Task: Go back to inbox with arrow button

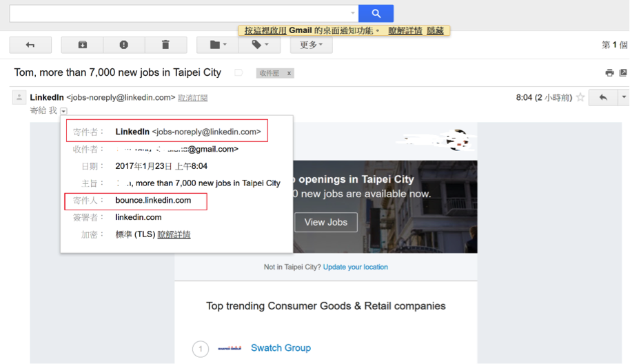Action: (x=30, y=45)
